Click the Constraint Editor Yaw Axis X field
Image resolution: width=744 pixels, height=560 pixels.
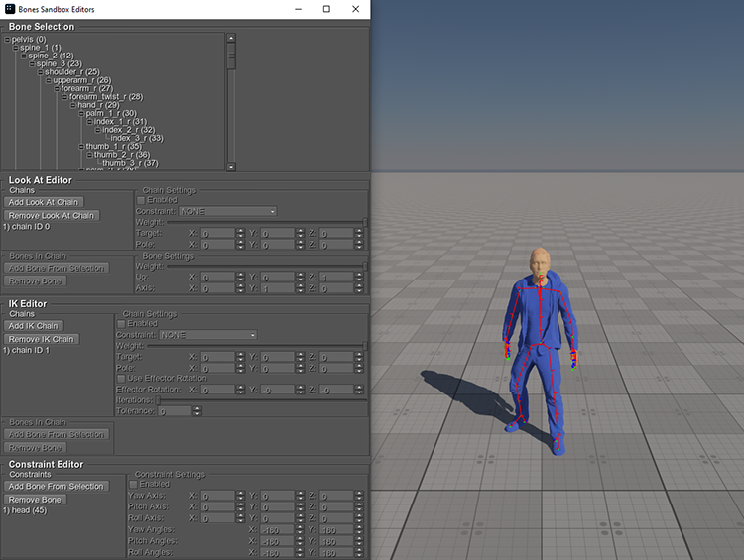coord(218,496)
